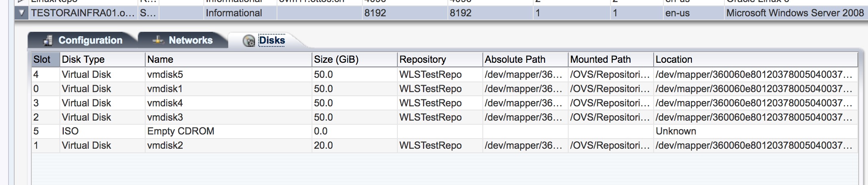Select the vmdisk1 name cell
Screen dimensions: 868x185
pos(229,89)
